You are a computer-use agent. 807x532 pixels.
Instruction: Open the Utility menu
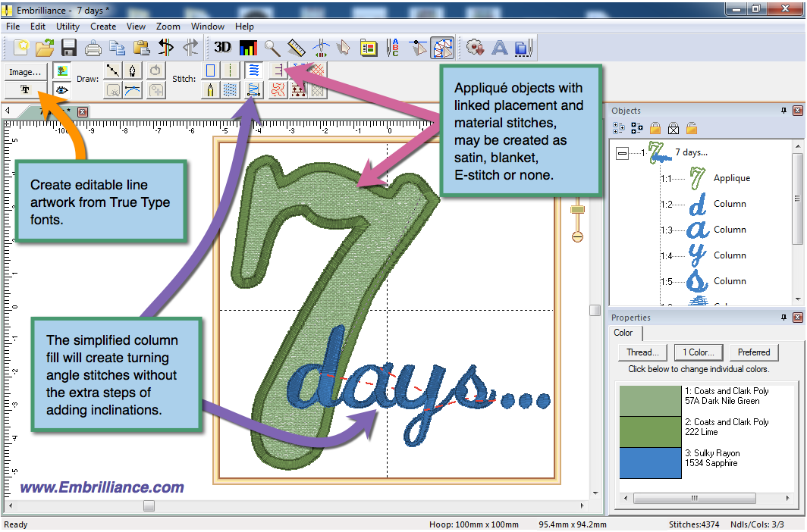pos(68,26)
